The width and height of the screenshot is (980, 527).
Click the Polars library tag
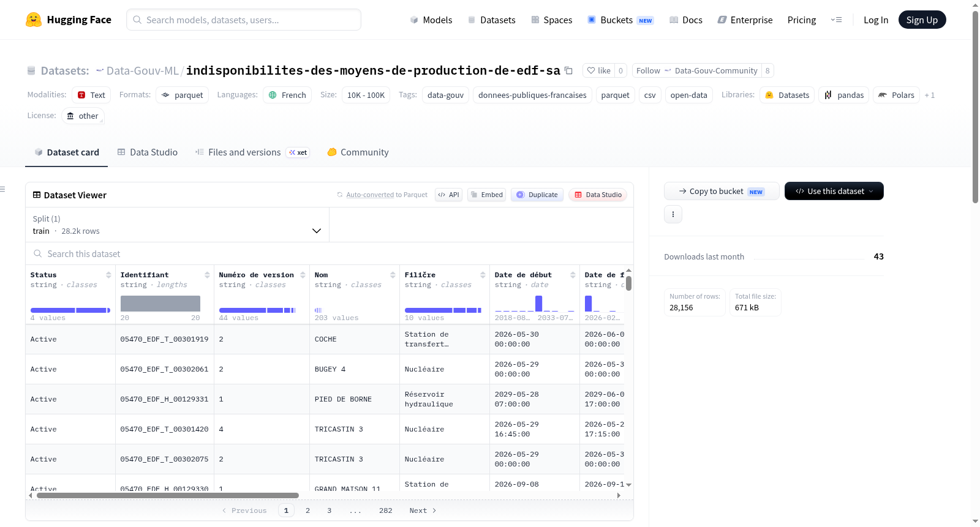(x=896, y=95)
